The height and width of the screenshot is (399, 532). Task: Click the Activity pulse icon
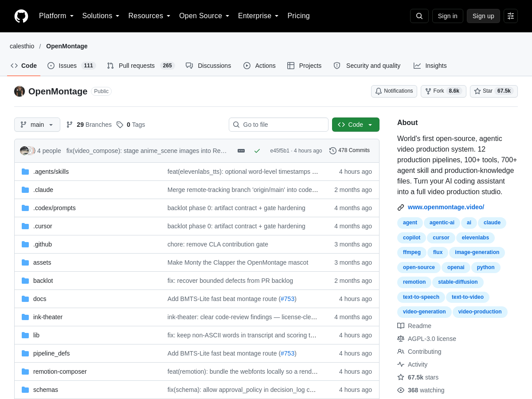pos(401,364)
